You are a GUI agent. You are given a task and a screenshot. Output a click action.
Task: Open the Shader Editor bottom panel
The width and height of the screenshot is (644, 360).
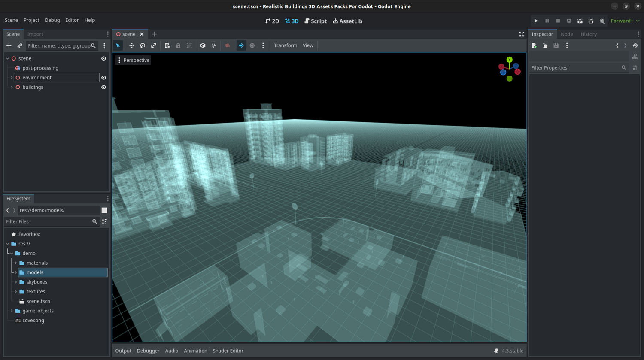point(228,351)
